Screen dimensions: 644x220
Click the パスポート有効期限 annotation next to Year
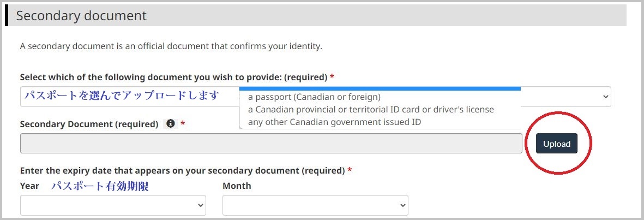pyautogui.click(x=100, y=186)
